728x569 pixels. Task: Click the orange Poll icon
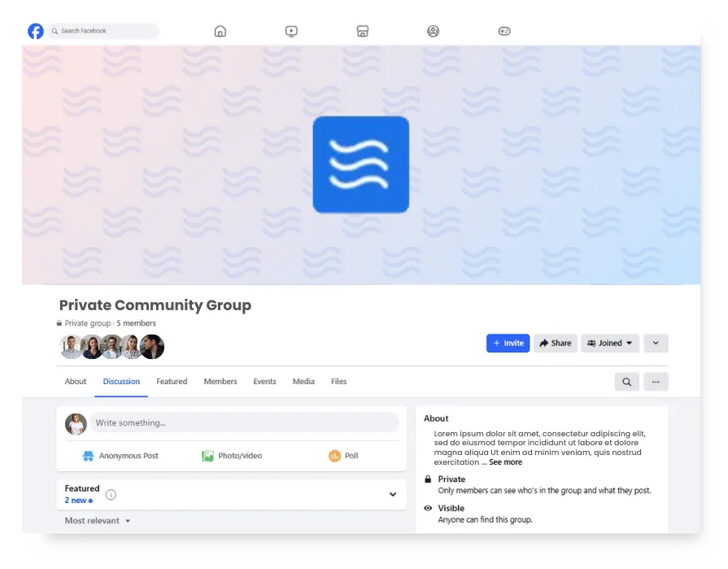pyautogui.click(x=334, y=456)
